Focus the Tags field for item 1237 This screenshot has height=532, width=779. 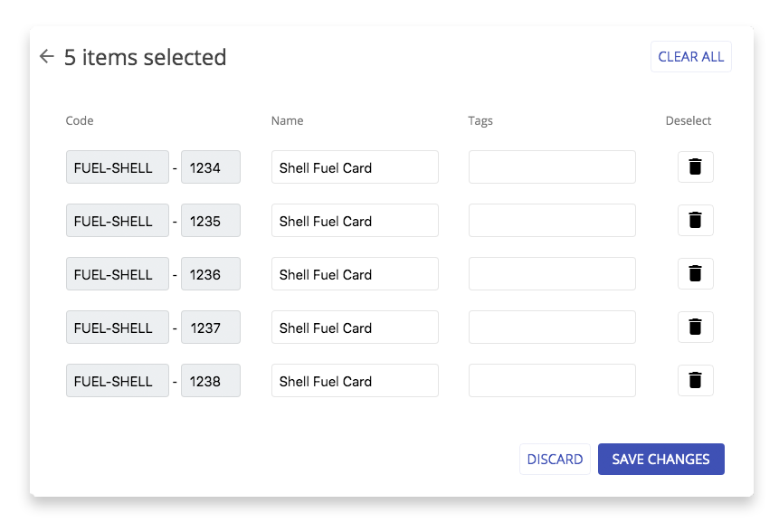552,327
